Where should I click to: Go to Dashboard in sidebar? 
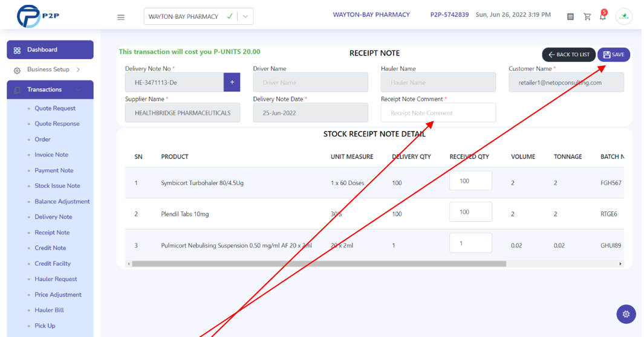pos(50,50)
